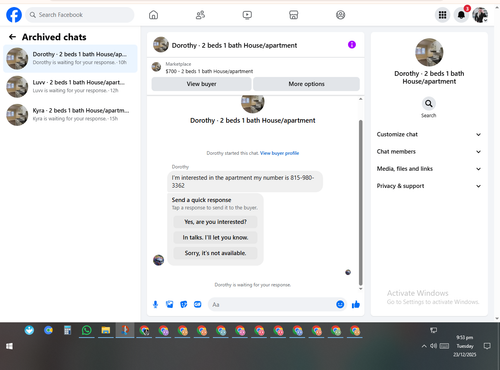Expand the Customize chat section
The image size is (500, 370).
(x=429, y=134)
